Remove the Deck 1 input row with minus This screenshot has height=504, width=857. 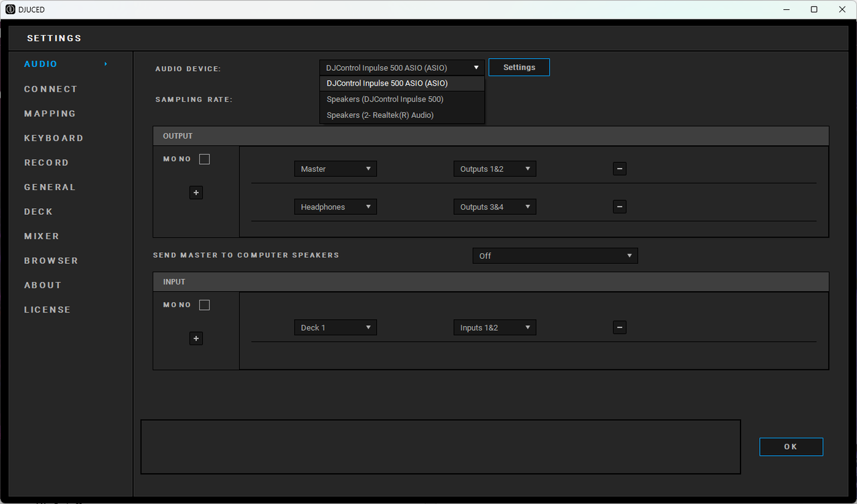click(619, 327)
